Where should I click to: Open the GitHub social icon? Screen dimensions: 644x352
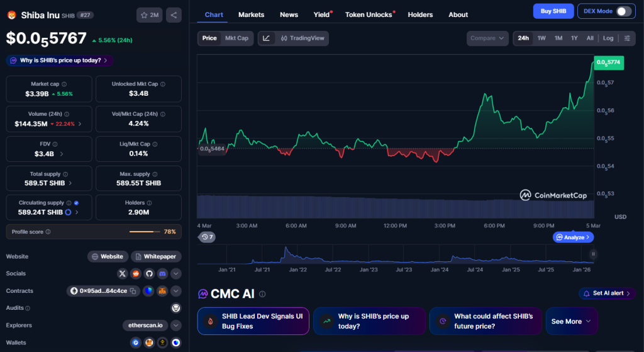click(150, 274)
